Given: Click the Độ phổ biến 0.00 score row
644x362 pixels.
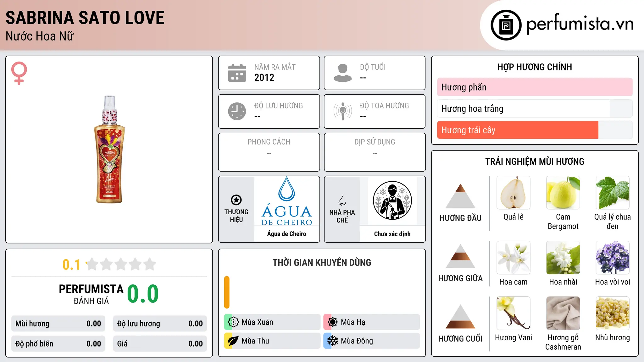Looking at the screenshot, I should click(x=58, y=344).
